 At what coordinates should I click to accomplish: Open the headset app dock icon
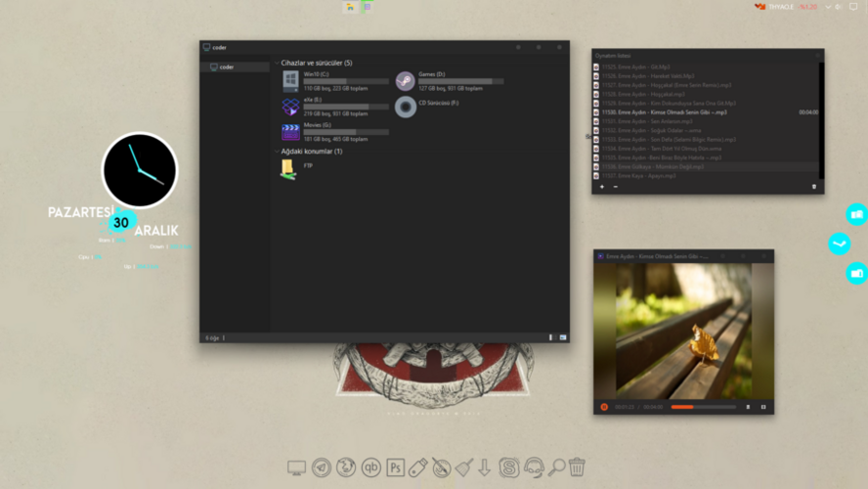534,467
